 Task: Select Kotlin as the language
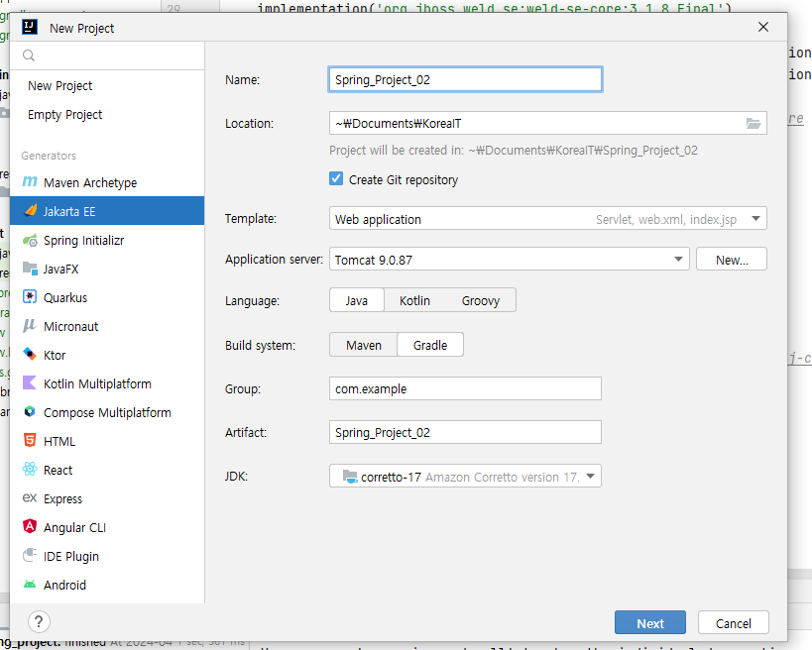pyautogui.click(x=414, y=300)
